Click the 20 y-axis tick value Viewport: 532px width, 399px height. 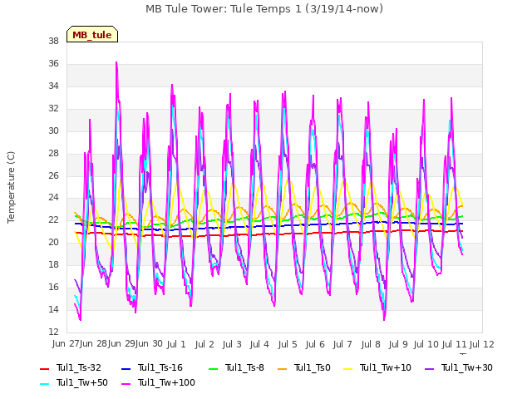[53, 243]
